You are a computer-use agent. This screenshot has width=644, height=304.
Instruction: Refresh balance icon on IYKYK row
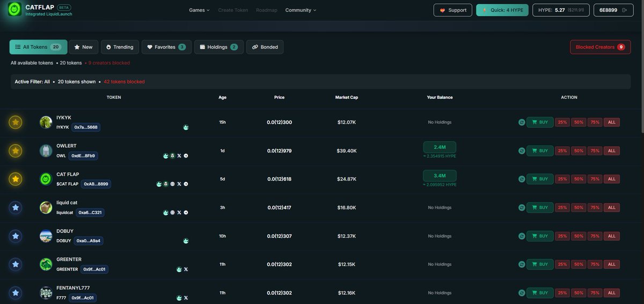tap(521, 122)
